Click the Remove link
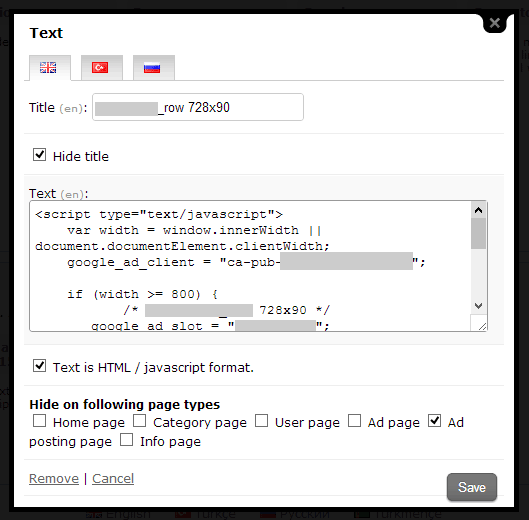Viewport: 529px width, 520px height. (54, 478)
